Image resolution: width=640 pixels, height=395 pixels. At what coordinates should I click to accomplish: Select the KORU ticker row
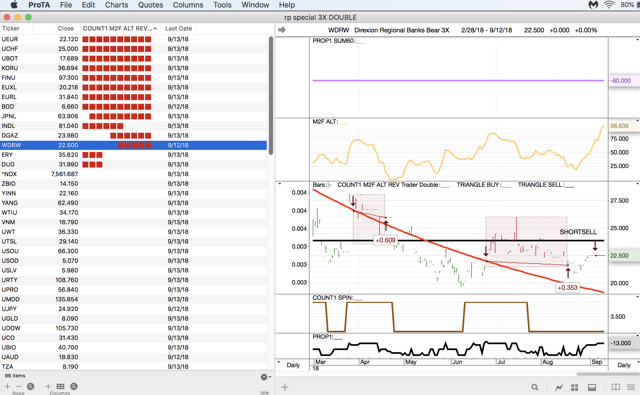pos(133,68)
